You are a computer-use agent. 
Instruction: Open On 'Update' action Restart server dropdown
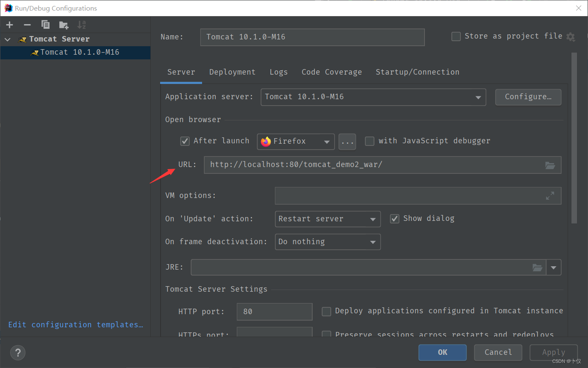(x=328, y=219)
